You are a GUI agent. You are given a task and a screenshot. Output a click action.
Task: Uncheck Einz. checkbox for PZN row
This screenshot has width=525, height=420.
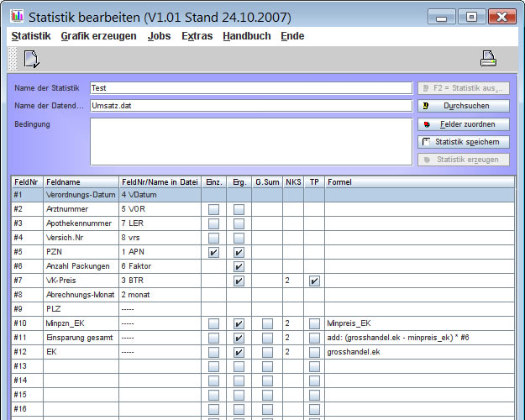tap(214, 252)
